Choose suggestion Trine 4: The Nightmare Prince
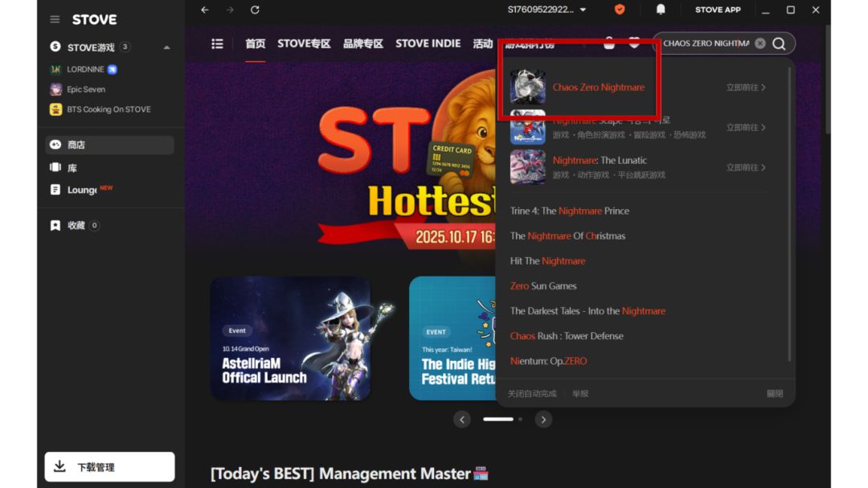The height and width of the screenshot is (488, 868). click(x=570, y=211)
